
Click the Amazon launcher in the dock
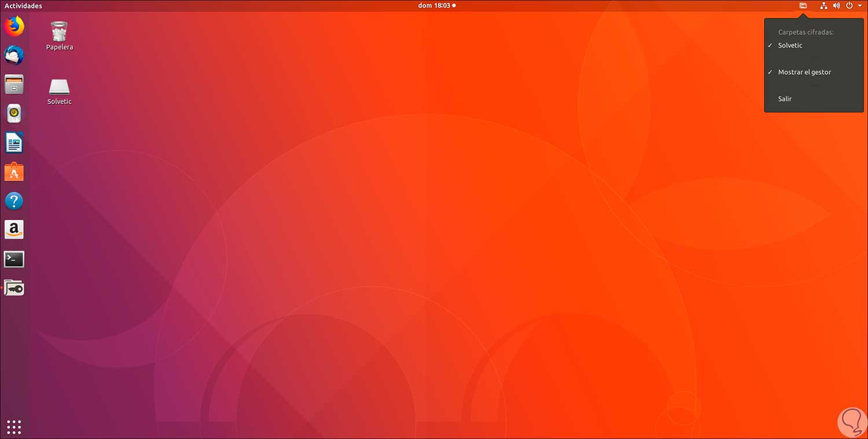pyautogui.click(x=14, y=230)
